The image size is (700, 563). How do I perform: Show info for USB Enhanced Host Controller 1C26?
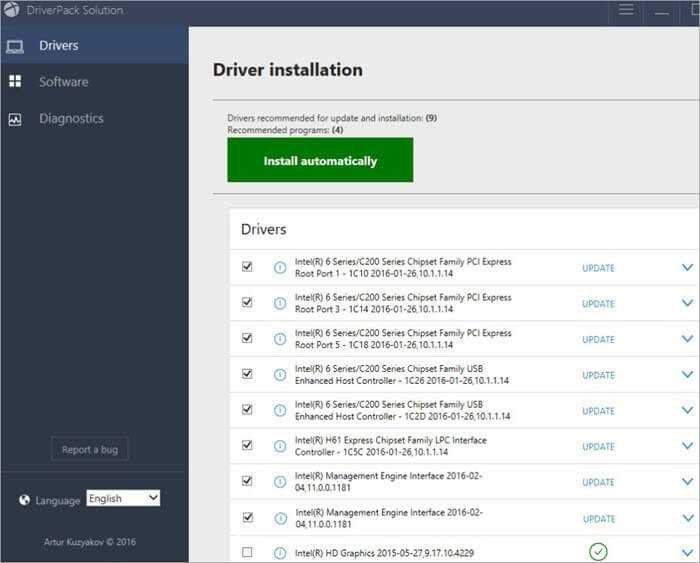(280, 375)
